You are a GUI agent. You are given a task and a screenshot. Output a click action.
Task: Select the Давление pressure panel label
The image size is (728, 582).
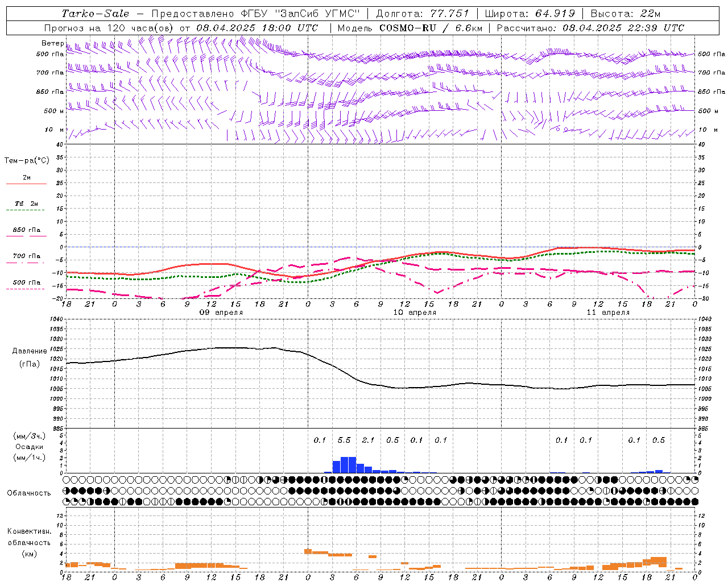click(30, 351)
